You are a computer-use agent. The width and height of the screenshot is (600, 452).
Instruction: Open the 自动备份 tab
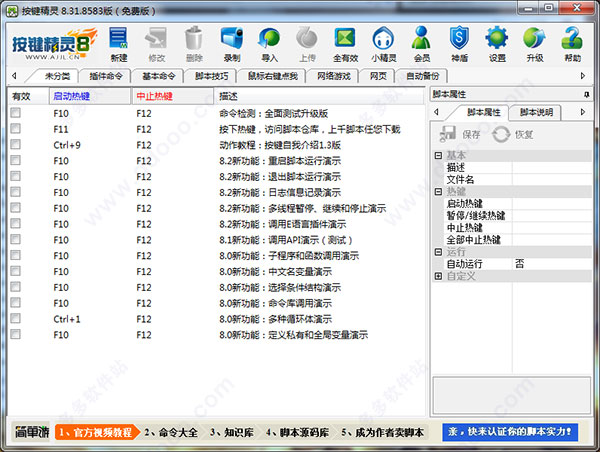tap(422, 76)
